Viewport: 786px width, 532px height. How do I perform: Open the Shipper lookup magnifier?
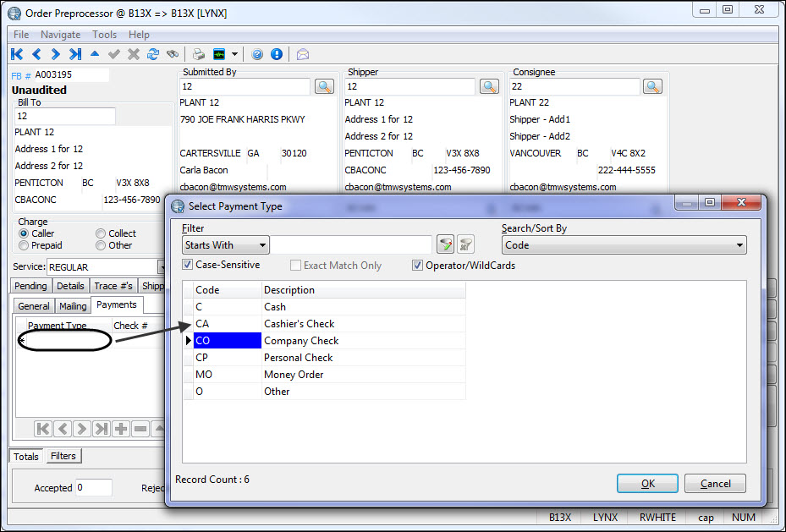489,85
